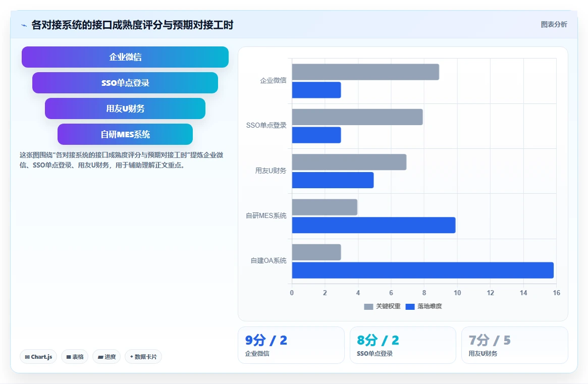This screenshot has height=384, width=588.
Task: Click the gray 自研MES系统 关键权重 bar
Action: [x=325, y=207]
